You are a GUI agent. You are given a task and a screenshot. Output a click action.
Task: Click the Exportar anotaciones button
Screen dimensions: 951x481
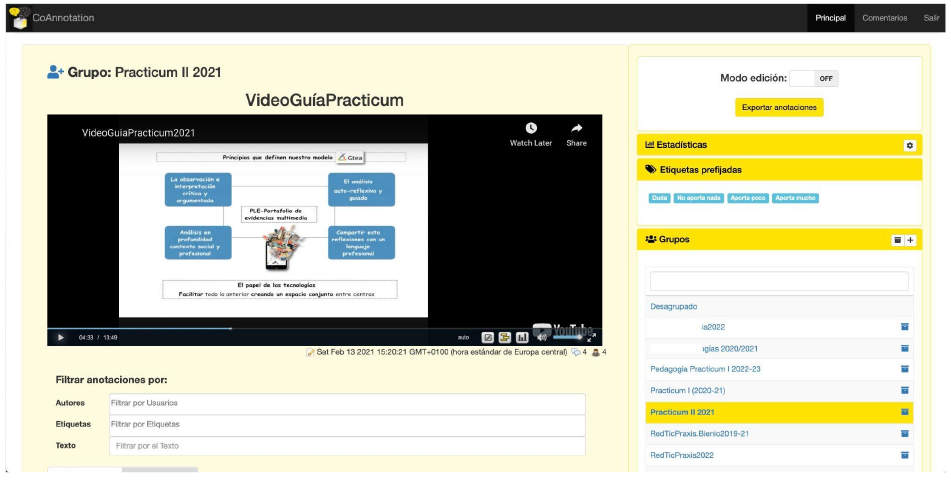pos(779,107)
